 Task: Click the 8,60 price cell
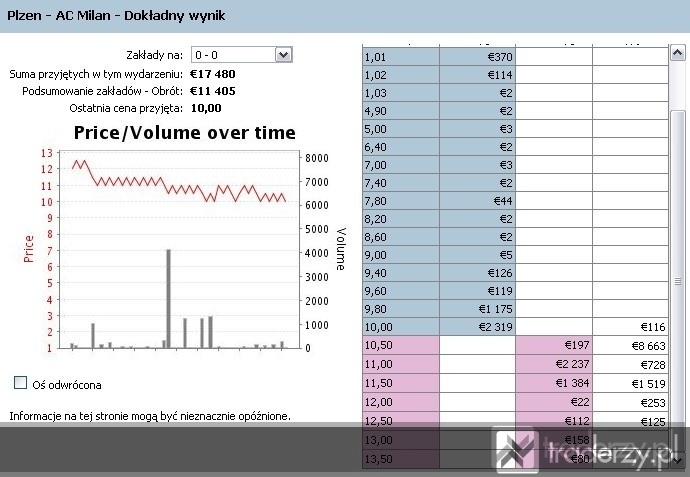click(x=401, y=237)
